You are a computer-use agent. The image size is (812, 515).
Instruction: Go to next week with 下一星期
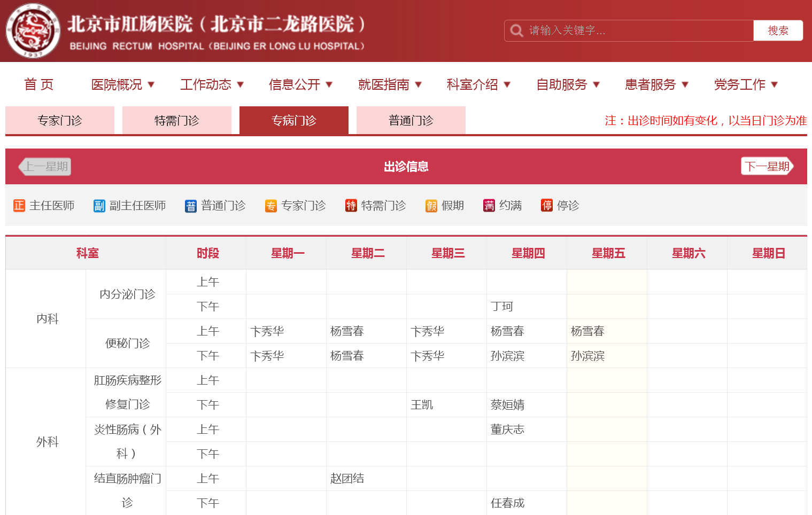pyautogui.click(x=767, y=166)
